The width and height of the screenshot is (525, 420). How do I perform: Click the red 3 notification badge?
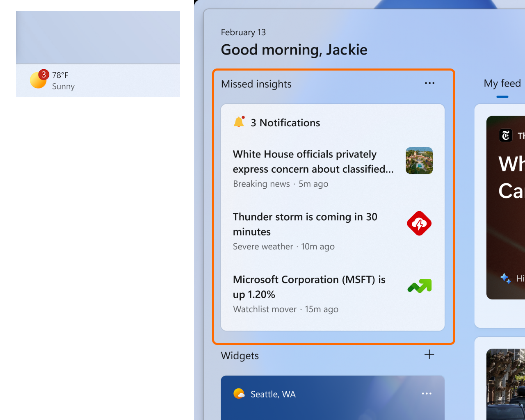(43, 75)
